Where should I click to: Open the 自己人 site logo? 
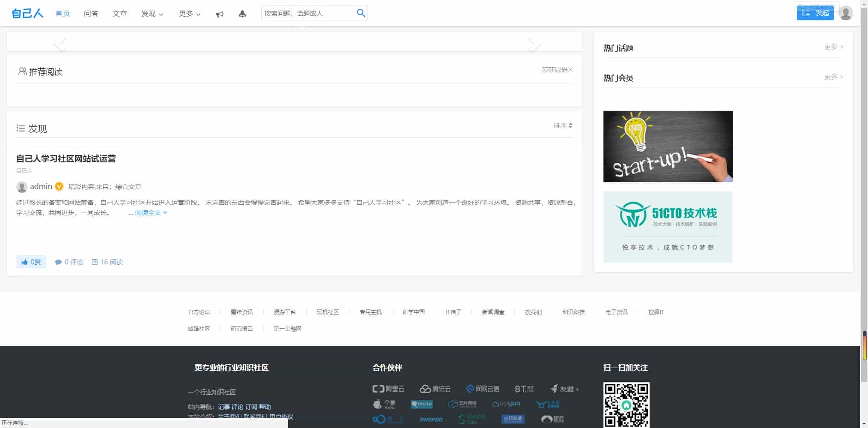coord(26,13)
